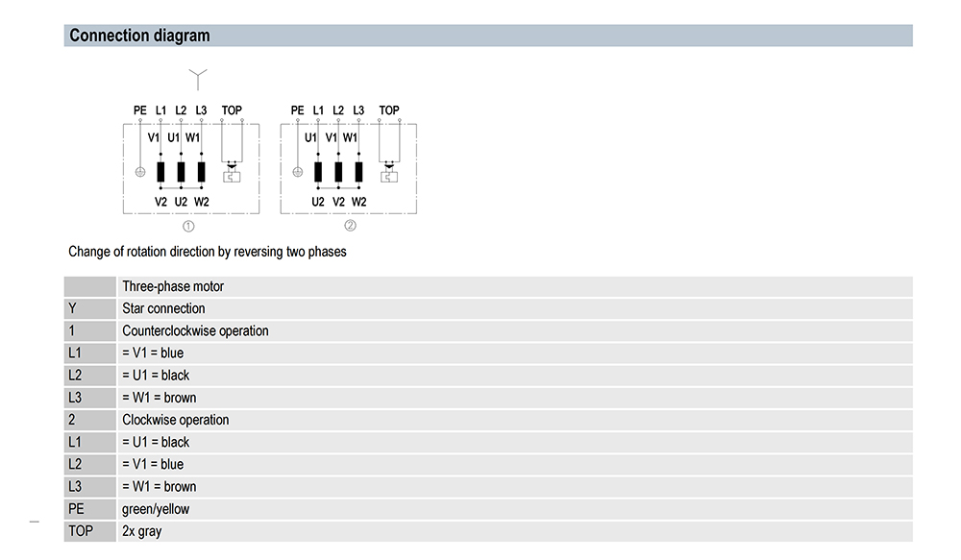
Task: Click the "Change of rotation direction" note text
Action: (208, 252)
